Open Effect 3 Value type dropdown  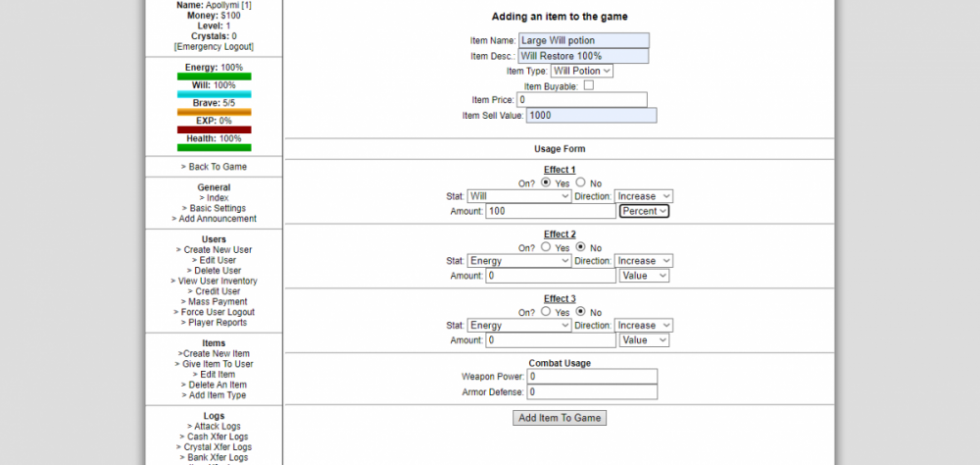[x=644, y=339]
